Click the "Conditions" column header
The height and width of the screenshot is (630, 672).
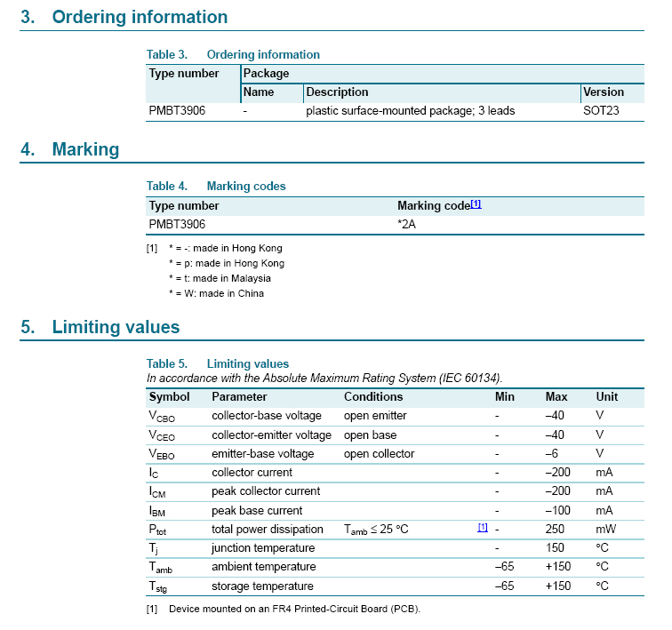click(x=373, y=396)
